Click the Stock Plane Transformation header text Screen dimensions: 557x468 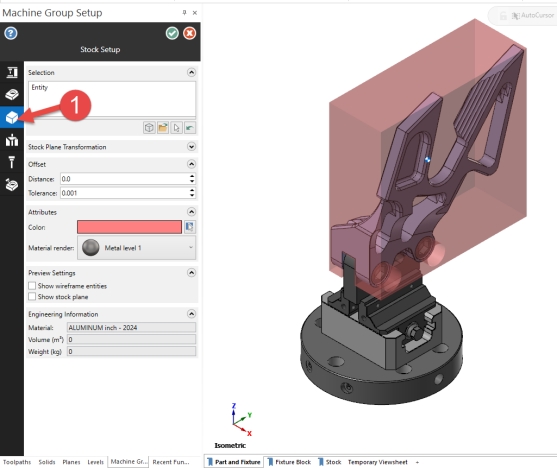pos(67,147)
